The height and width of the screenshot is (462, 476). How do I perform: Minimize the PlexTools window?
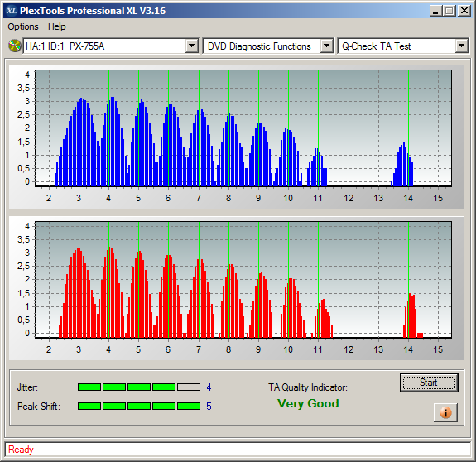coord(436,11)
